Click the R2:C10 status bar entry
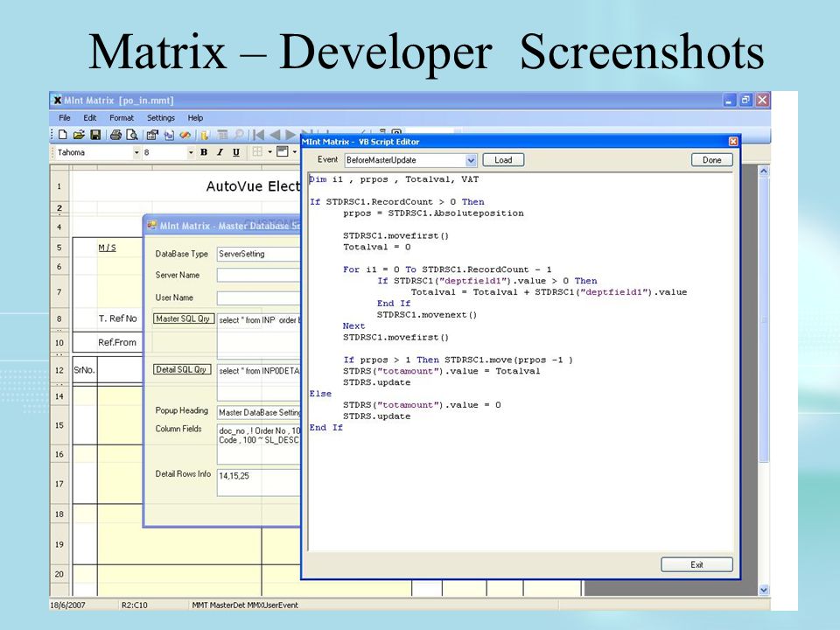Image resolution: width=840 pixels, height=630 pixels. click(x=135, y=605)
